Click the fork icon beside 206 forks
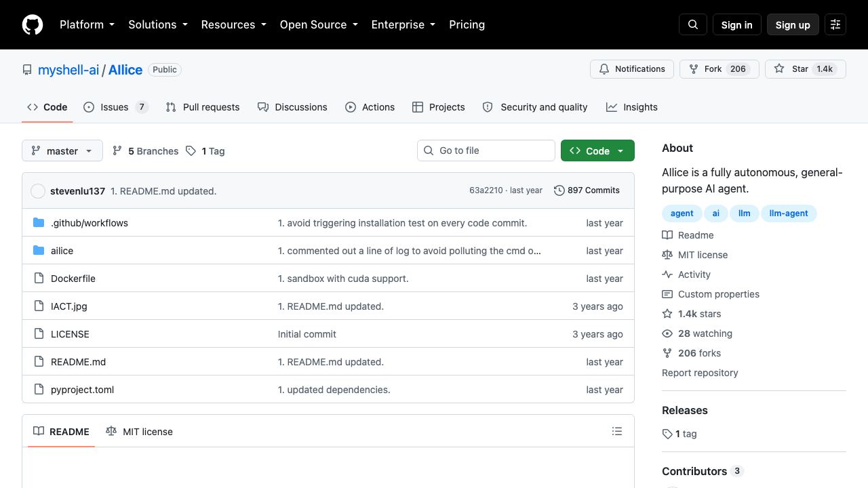Image resolution: width=868 pixels, height=488 pixels. [x=667, y=353]
